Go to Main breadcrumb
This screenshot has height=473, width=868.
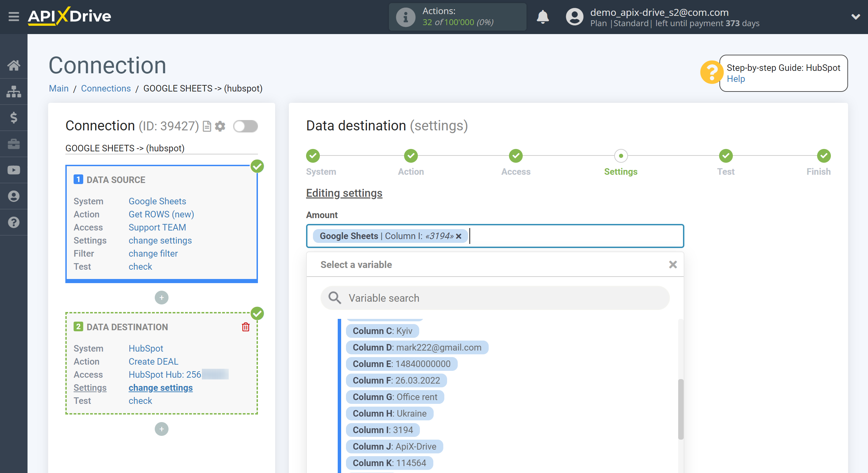point(59,88)
